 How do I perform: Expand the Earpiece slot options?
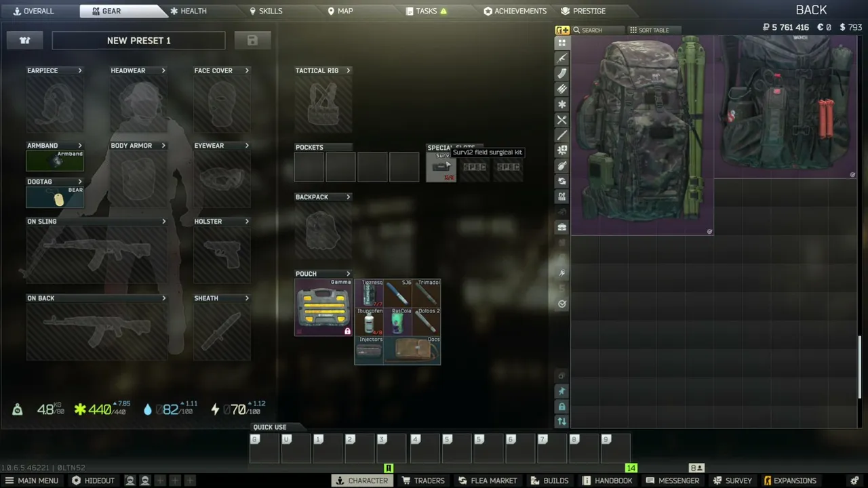[x=80, y=70]
